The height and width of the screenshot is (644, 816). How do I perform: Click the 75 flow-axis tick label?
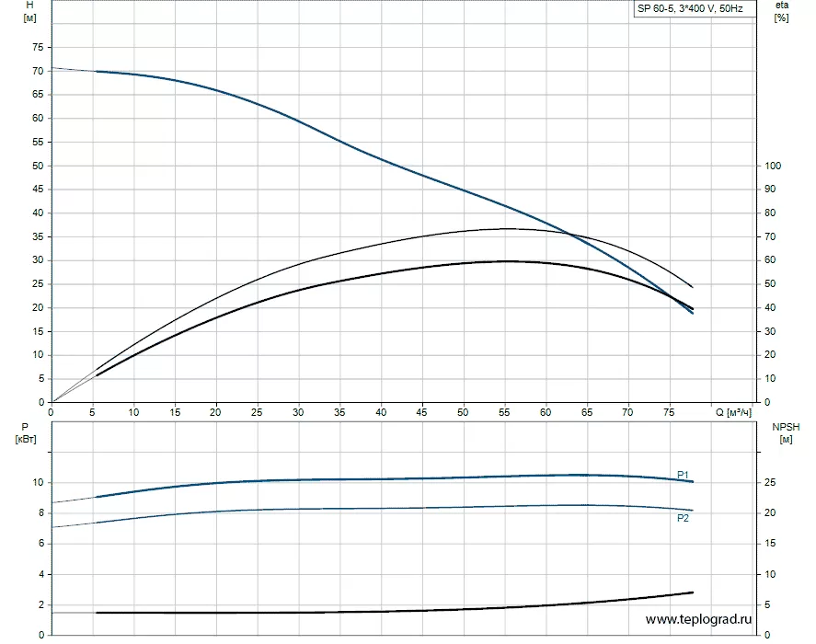669,412
